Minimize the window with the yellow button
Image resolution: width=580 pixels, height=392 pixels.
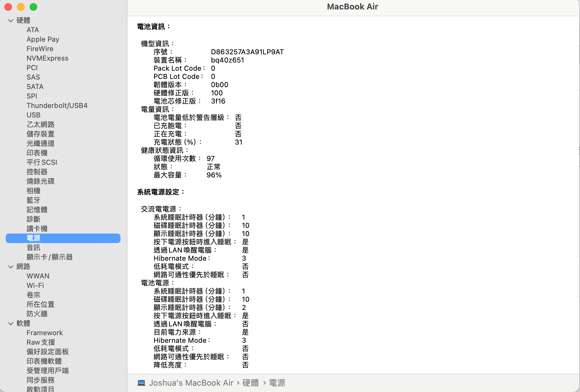point(21,7)
